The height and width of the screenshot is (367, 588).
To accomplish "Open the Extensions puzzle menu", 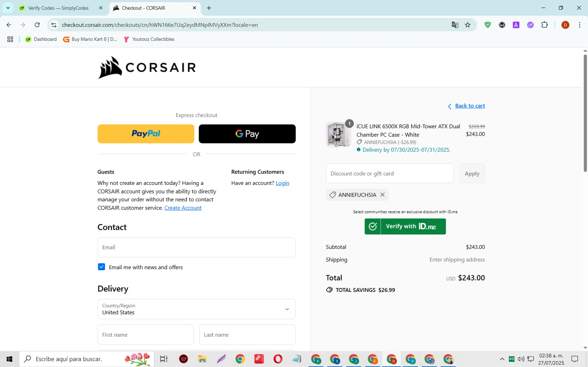I will tap(544, 25).
